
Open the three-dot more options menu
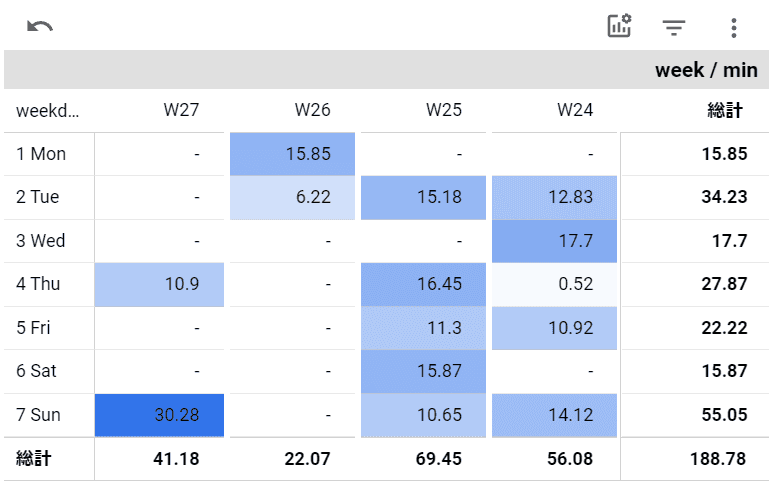tap(733, 27)
